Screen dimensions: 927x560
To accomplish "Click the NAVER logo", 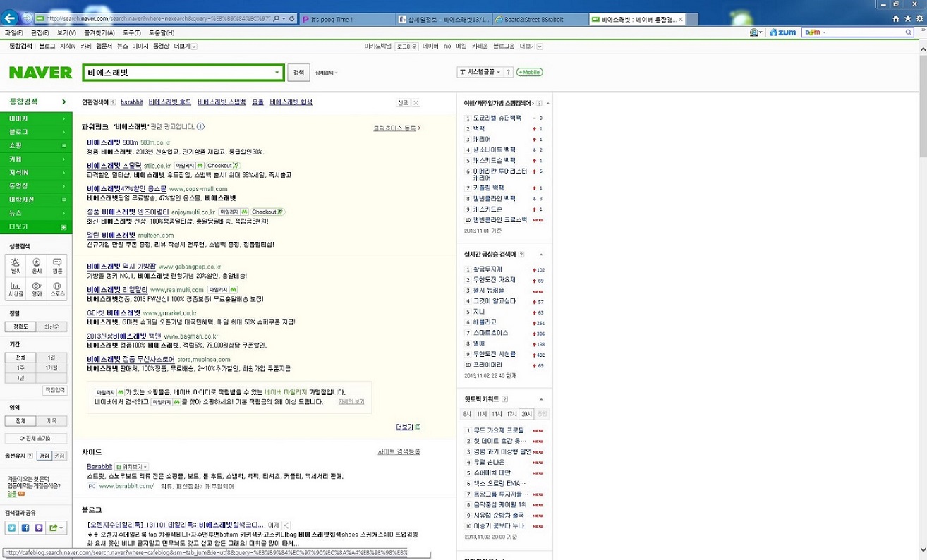I will (40, 73).
